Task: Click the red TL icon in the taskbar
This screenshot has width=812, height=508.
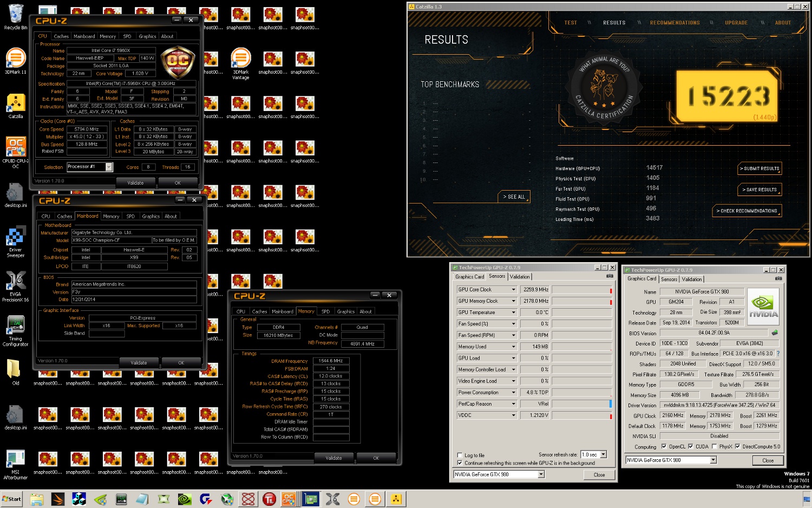Action: tap(269, 499)
